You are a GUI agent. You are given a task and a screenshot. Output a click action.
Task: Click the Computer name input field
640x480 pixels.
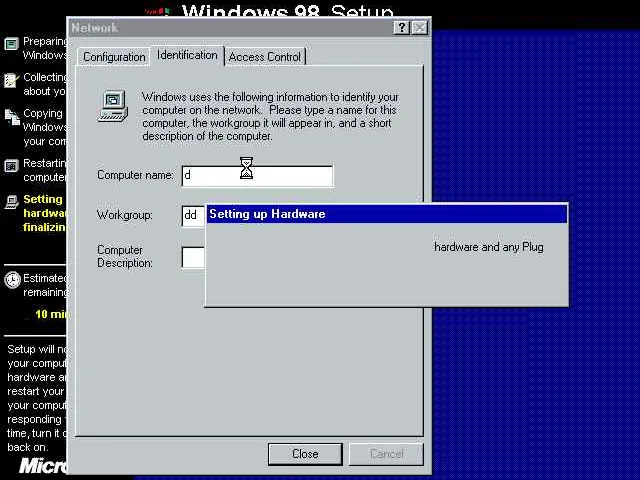(x=257, y=176)
